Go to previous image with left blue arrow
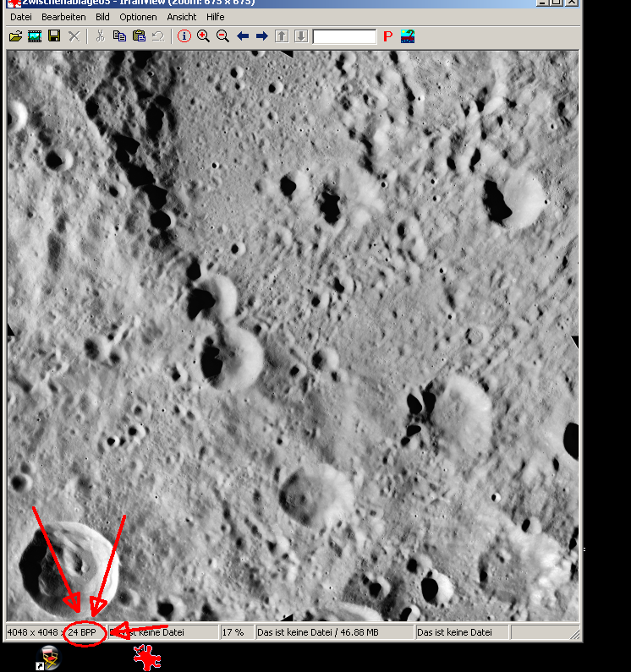The image size is (631, 672). coord(243,36)
